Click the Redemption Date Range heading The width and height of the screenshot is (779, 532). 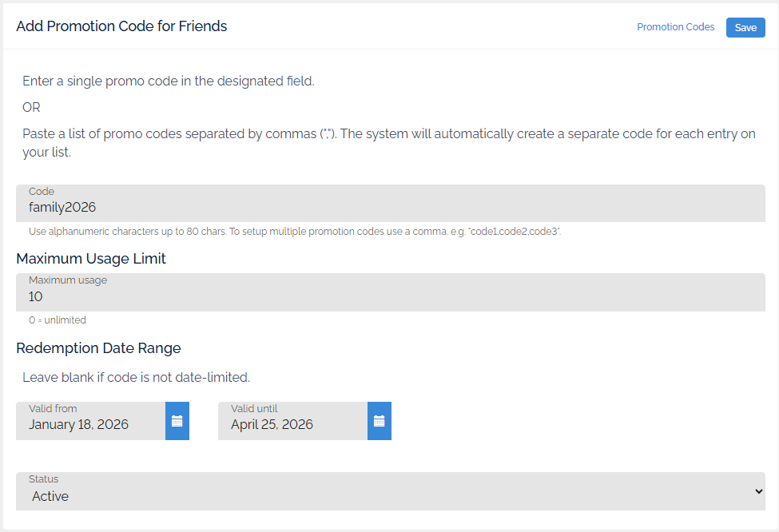tap(98, 348)
